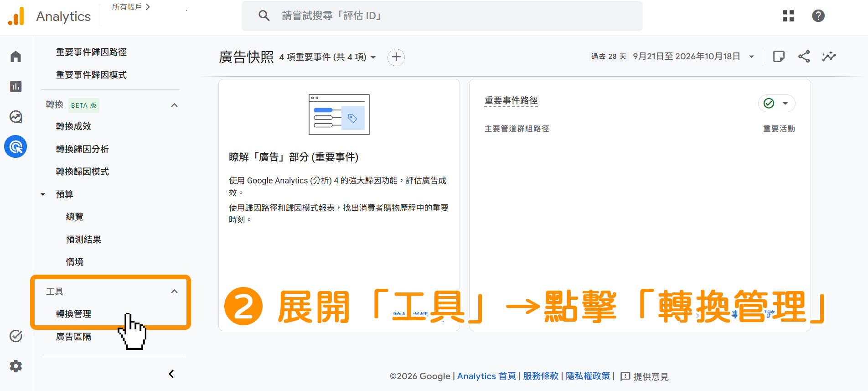Click 轉換管理 under 工具
Screen dimensions: 868x391
coord(73,314)
